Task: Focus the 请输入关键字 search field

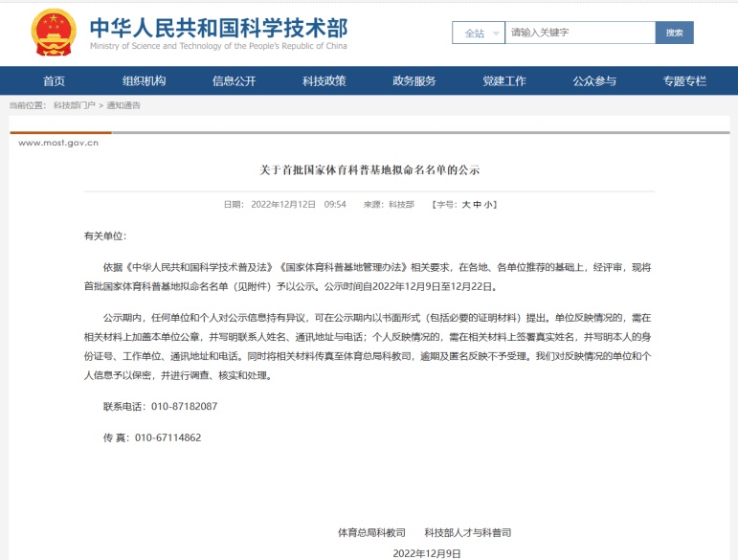Action: point(579,33)
